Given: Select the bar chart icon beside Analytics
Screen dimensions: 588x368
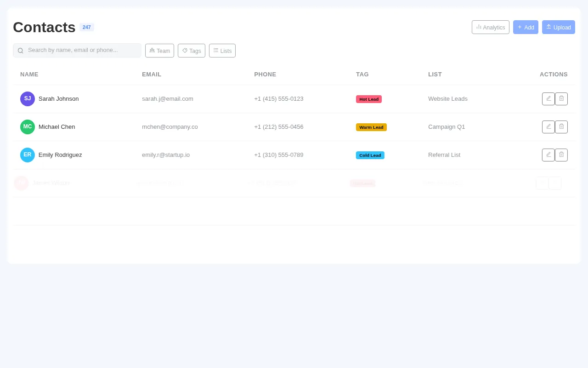Looking at the screenshot, I should click(x=479, y=27).
